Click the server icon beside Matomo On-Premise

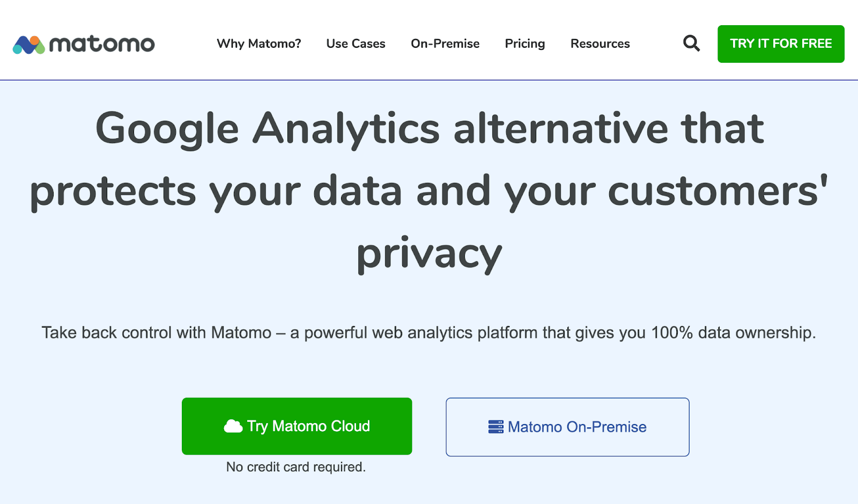tap(496, 427)
